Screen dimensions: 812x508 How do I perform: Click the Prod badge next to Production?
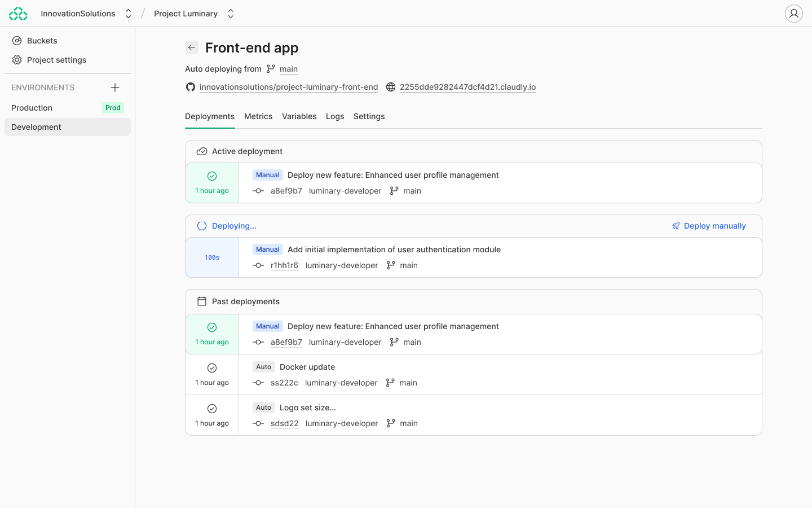(113, 108)
